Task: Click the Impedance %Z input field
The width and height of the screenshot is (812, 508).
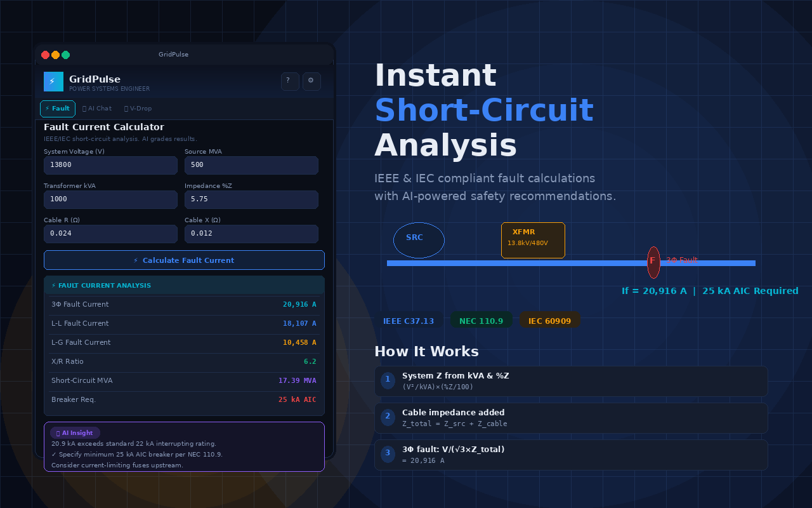Action: click(251, 199)
